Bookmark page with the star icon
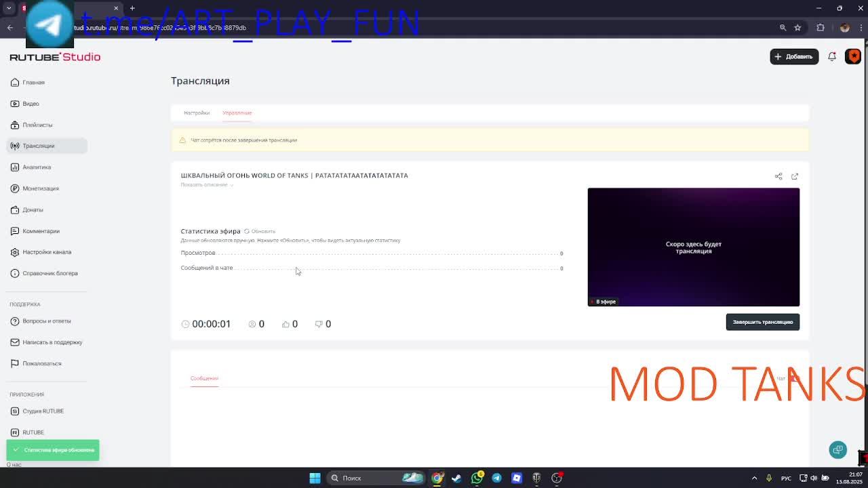The width and height of the screenshot is (868, 488). click(x=797, y=28)
